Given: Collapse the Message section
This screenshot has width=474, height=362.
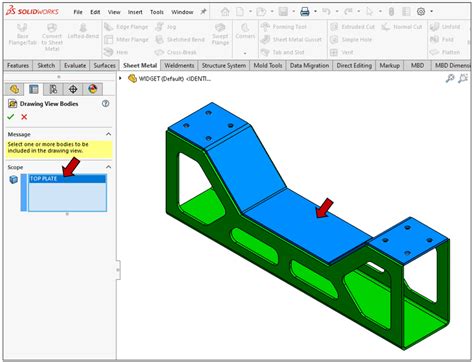Looking at the screenshot, I should [x=109, y=134].
